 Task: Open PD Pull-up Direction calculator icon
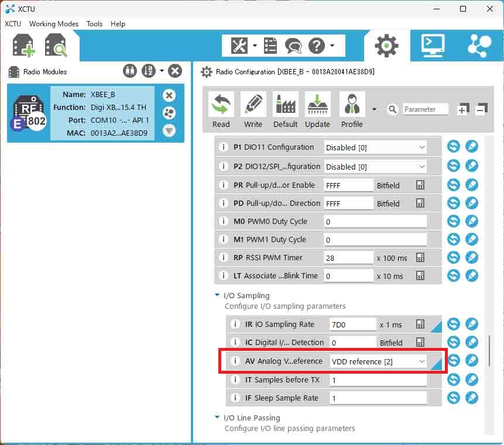point(420,203)
